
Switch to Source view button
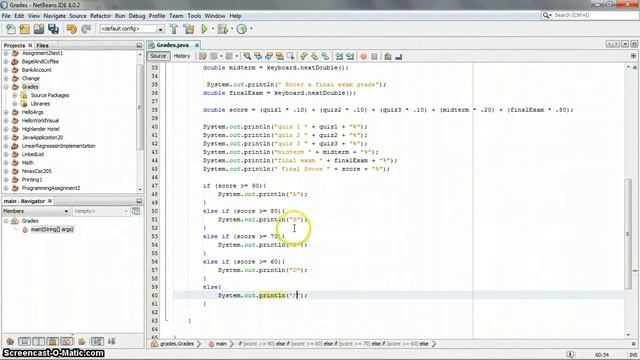(x=158, y=56)
